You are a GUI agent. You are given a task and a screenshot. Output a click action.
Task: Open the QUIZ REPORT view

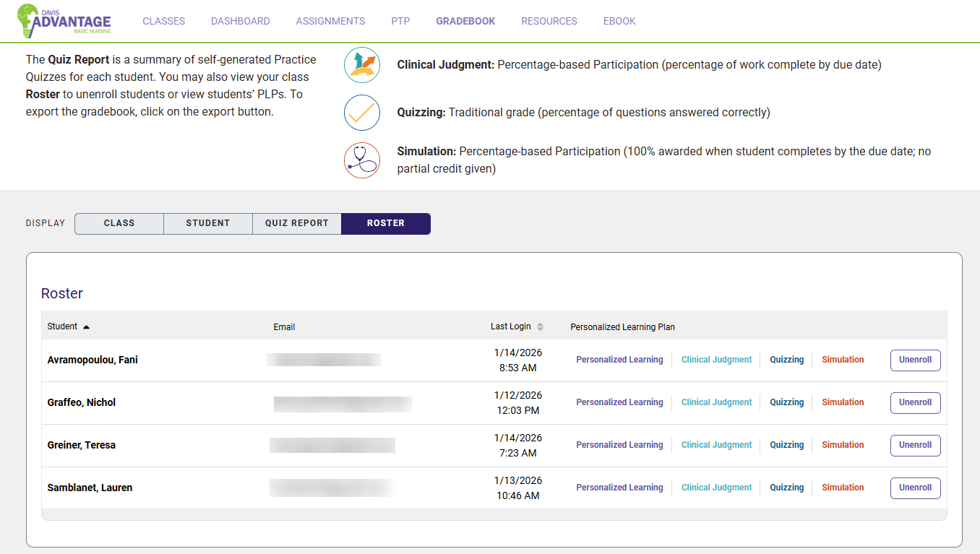tap(296, 223)
